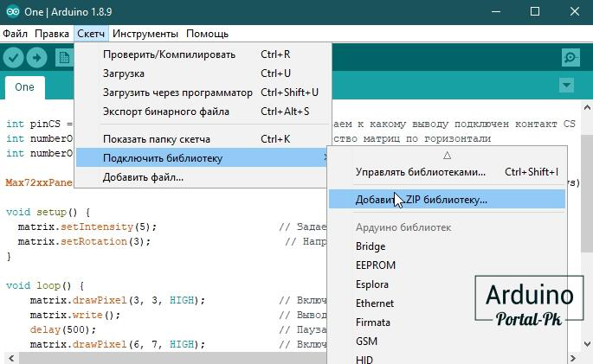The width and height of the screenshot is (593, 364).
Task: Open the tab options dropdown arrow
Action: click(566, 85)
